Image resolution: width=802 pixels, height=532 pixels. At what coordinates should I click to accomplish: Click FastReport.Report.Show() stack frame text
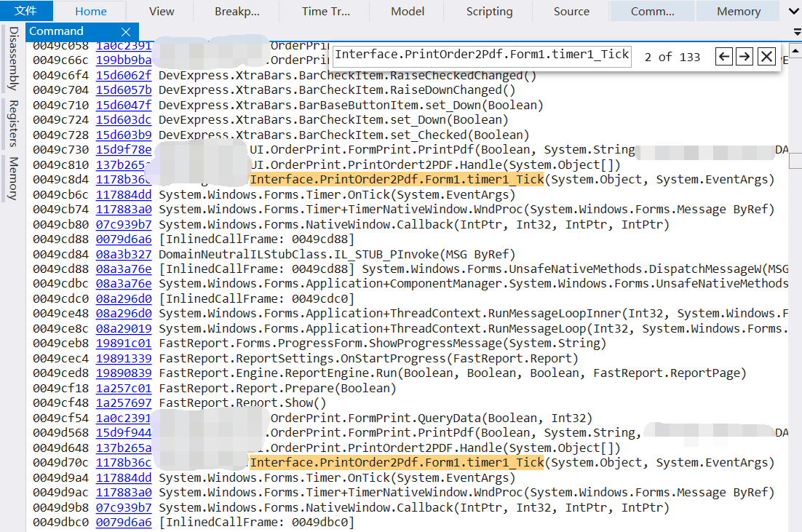click(242, 404)
